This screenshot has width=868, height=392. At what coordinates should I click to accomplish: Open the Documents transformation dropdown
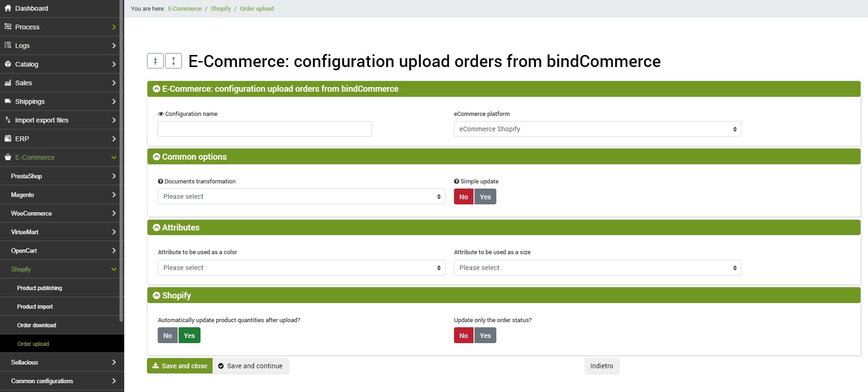point(301,196)
